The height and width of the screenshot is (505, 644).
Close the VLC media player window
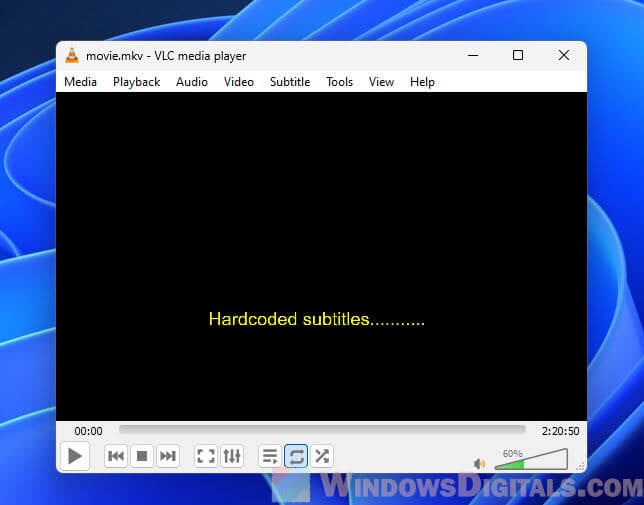coord(564,55)
